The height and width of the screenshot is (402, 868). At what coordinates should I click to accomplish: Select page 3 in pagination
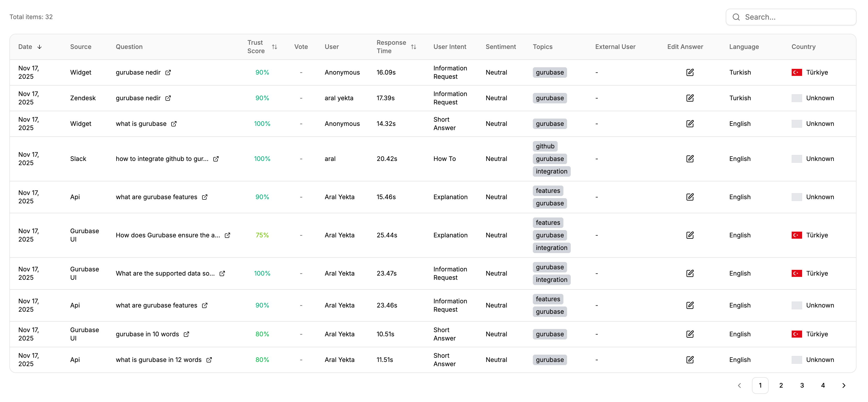point(802,386)
